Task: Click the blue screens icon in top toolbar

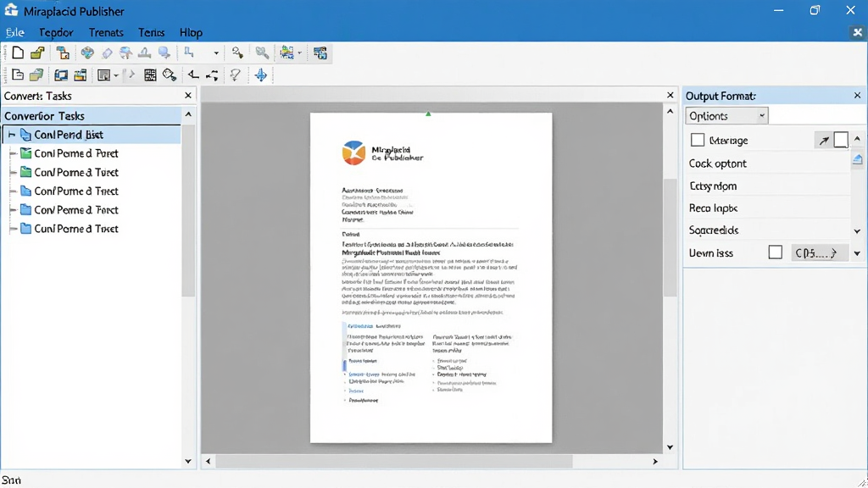Action: [x=320, y=53]
